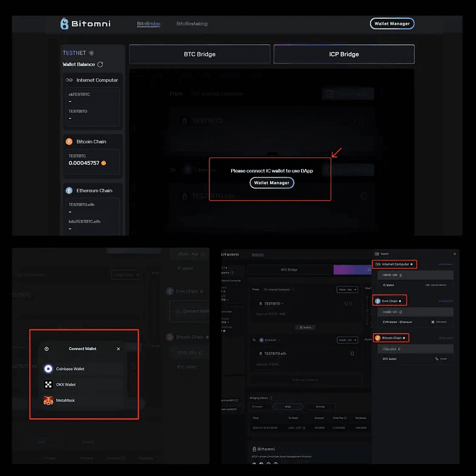This screenshot has height=476, width=476.
Task: Open the Ethereum filter dropdown in Bridging History
Action: tap(260, 406)
